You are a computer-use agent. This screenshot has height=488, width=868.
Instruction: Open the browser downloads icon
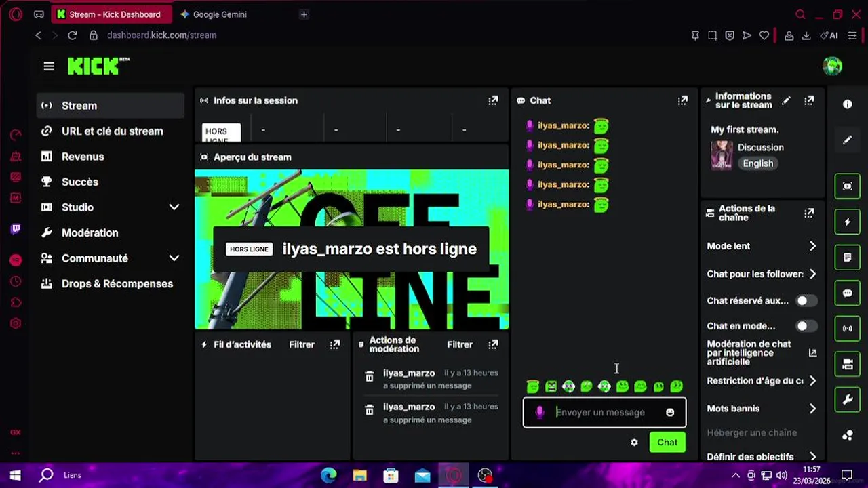(806, 35)
